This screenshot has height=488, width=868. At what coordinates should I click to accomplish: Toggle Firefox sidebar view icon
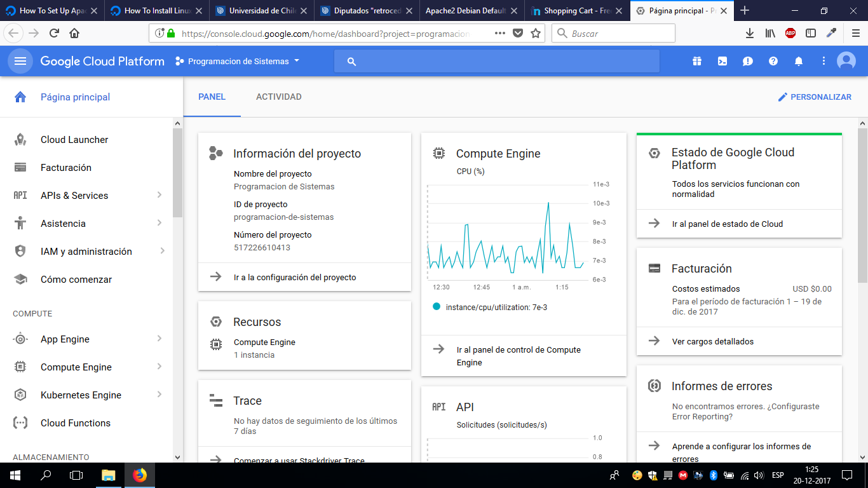(811, 34)
